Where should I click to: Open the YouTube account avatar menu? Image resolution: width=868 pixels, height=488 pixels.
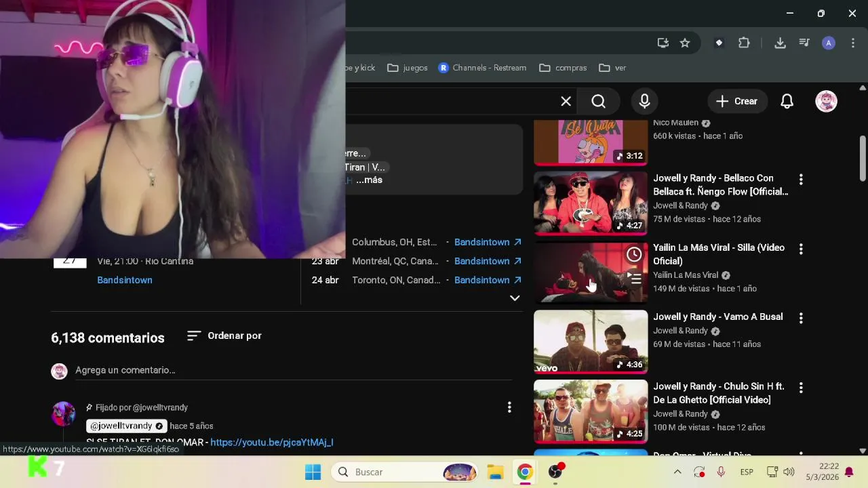point(826,102)
